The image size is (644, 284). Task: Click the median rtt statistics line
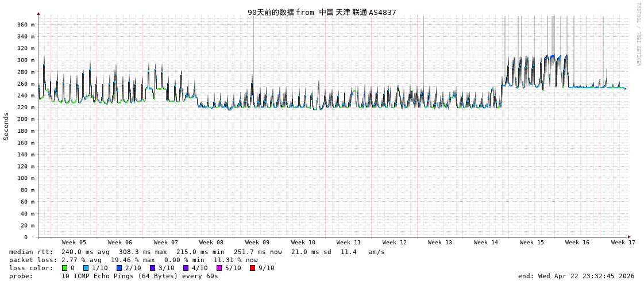tap(196, 252)
